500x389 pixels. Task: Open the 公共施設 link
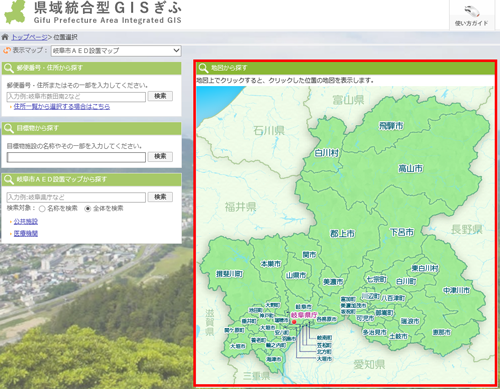pos(26,221)
